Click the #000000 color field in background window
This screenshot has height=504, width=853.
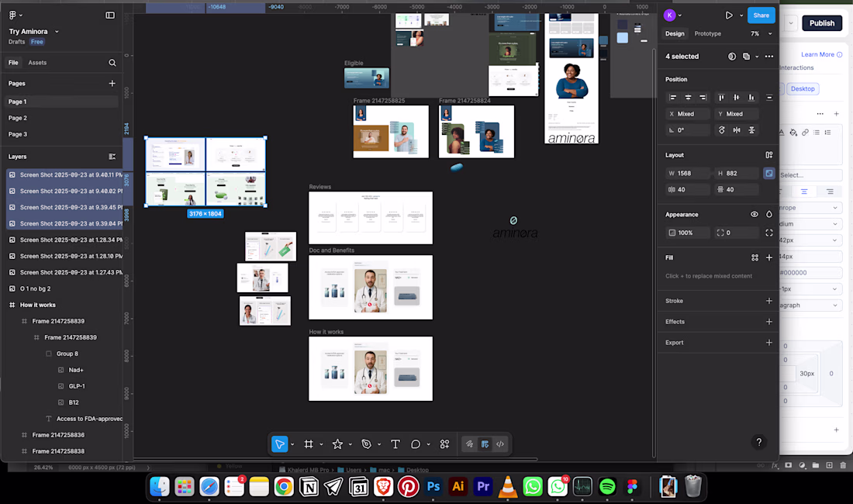810,272
